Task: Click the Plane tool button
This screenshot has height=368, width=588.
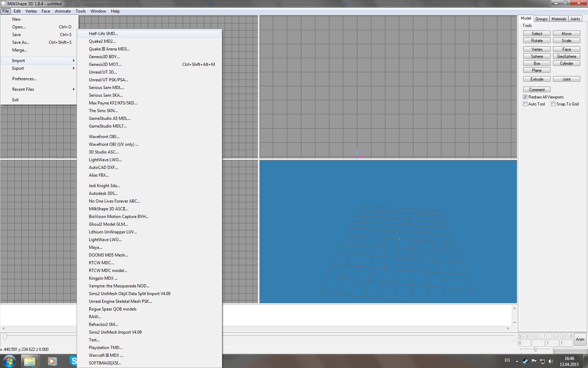Action: point(537,70)
